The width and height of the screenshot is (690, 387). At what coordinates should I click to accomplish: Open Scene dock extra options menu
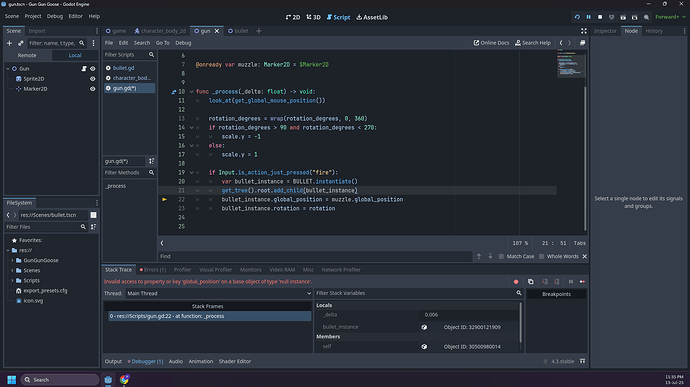tap(93, 43)
